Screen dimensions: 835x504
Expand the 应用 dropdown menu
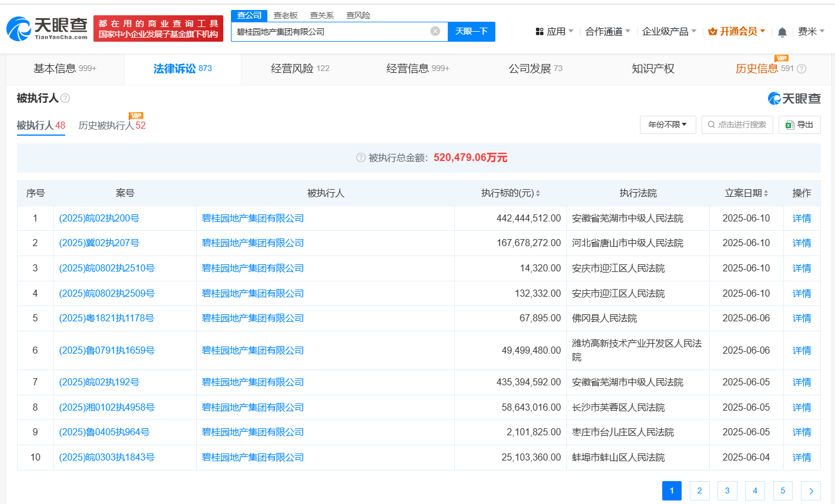tap(555, 31)
